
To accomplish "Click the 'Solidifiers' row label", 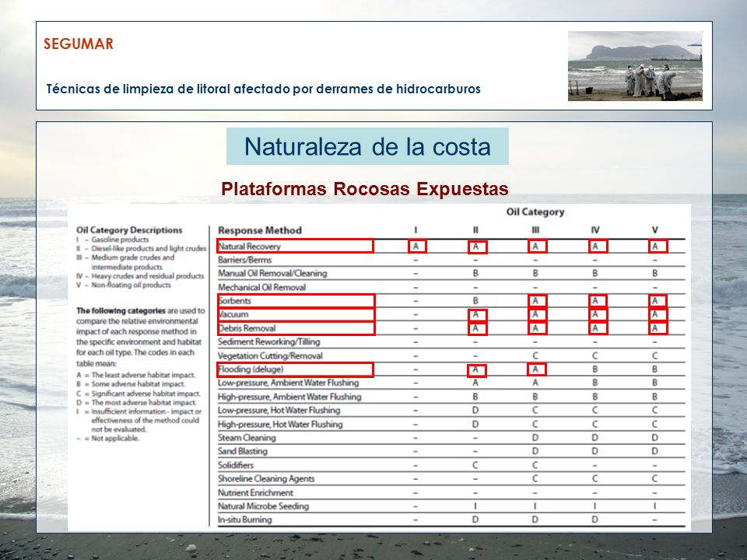I will (x=235, y=465).
